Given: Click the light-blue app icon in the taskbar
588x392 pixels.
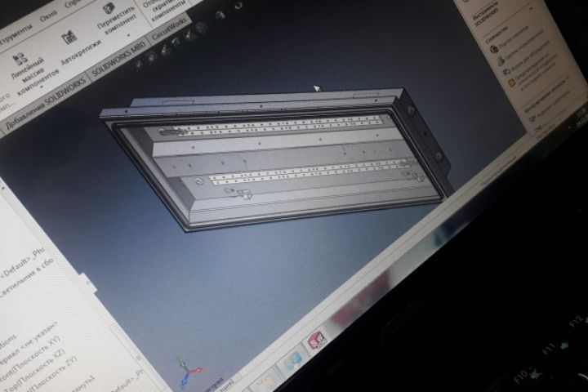Looking at the screenshot, I should click(x=292, y=362).
